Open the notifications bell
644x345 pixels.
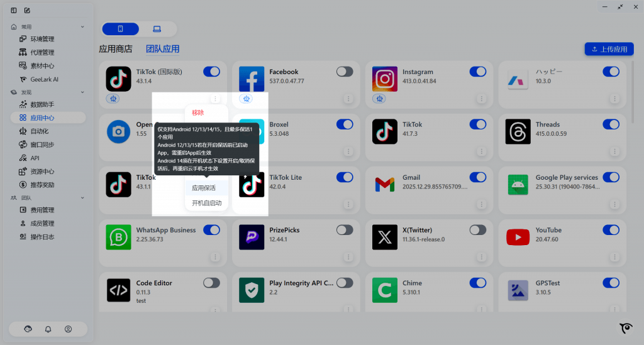48,329
